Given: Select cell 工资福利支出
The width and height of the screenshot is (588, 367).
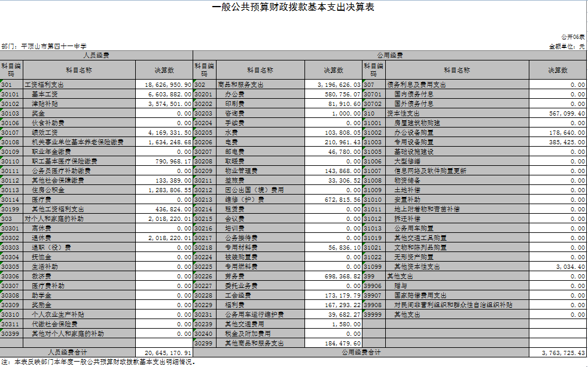Looking at the screenshot, I should click(79, 84).
